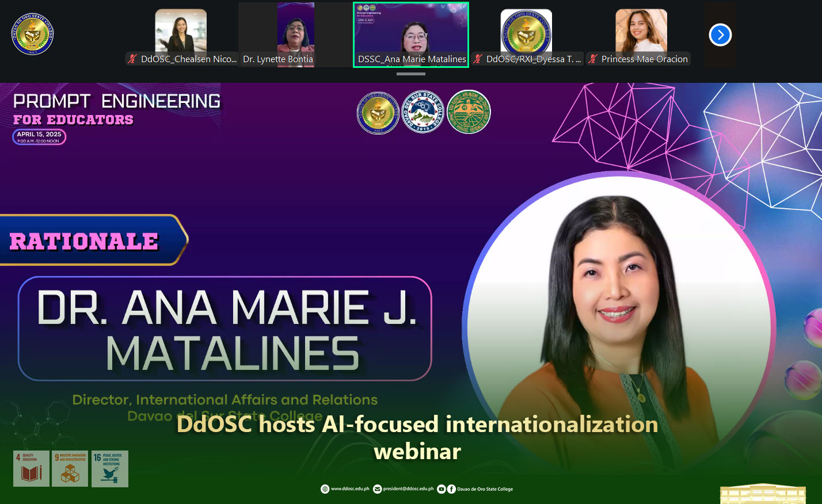Click muted mic icon on DdOSC/RXI_Dyessa tile

[478, 59]
